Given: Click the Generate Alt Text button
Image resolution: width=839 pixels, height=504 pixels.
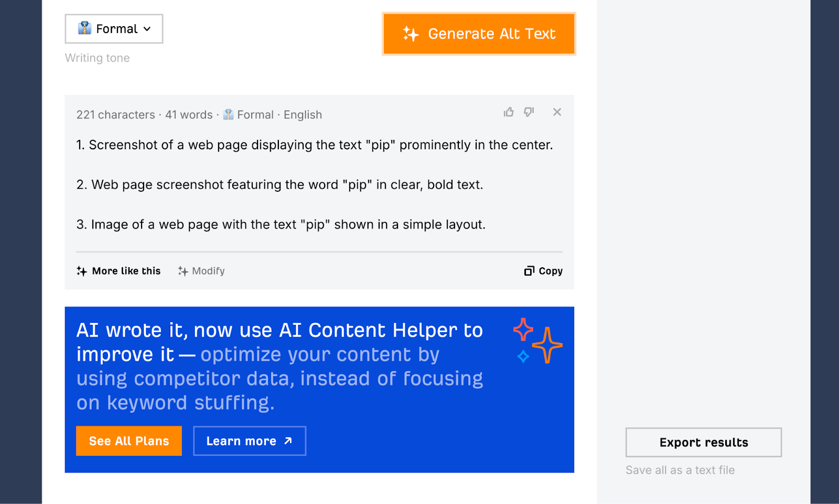Looking at the screenshot, I should click(479, 34).
